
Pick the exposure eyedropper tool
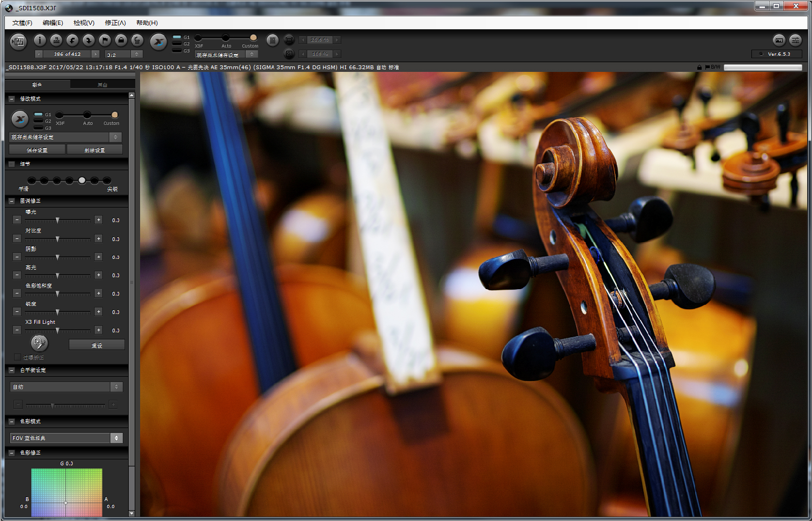tap(39, 343)
